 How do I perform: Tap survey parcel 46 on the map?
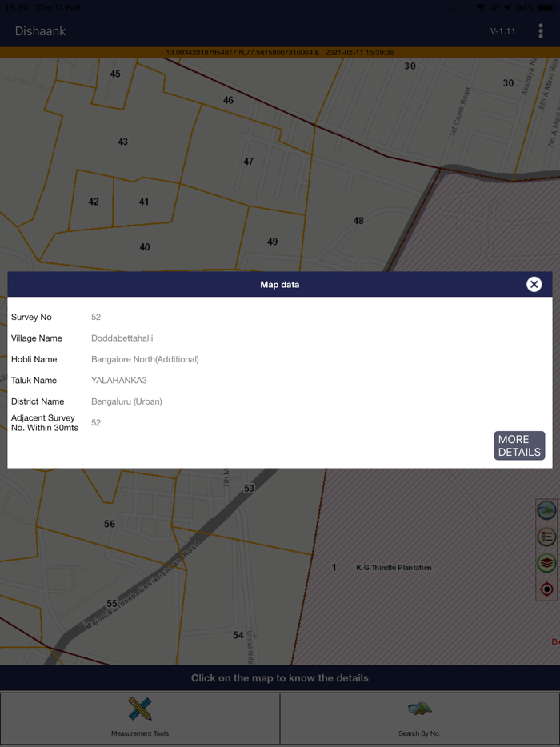[228, 100]
